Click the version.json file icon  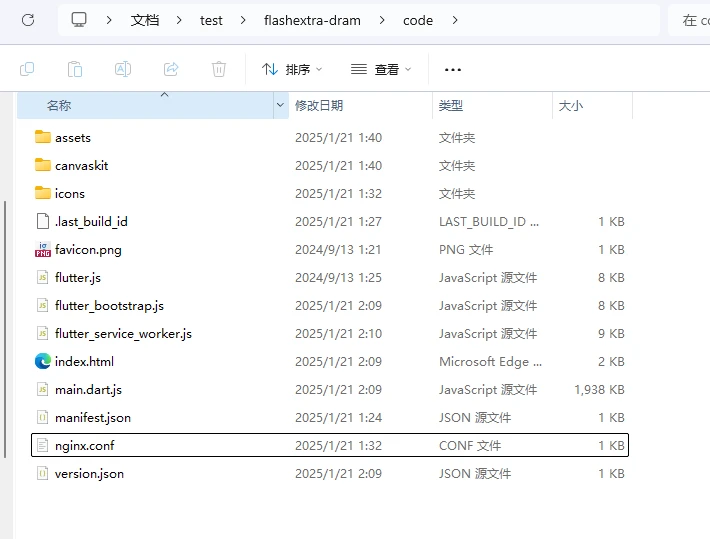click(x=43, y=473)
